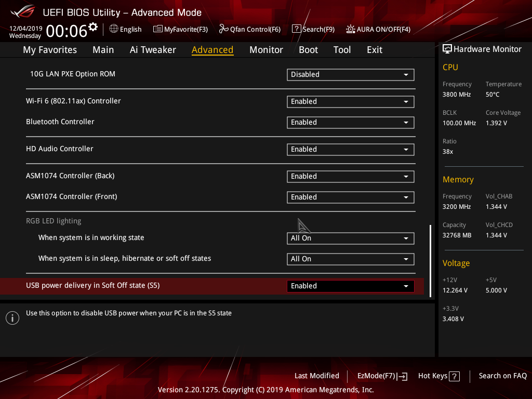This screenshot has width=532, height=399.
Task: Select the ASM1074 Controller (Front) label
Action: point(72,196)
